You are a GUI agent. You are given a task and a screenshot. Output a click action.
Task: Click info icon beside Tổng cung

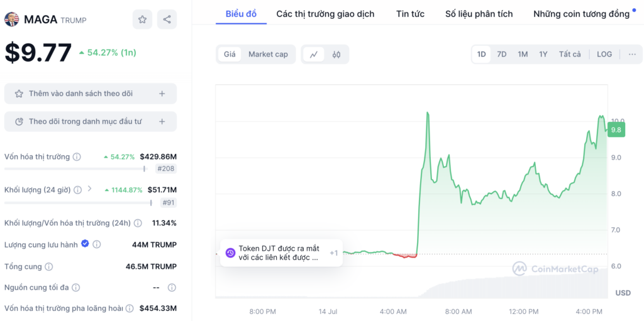[48, 267]
